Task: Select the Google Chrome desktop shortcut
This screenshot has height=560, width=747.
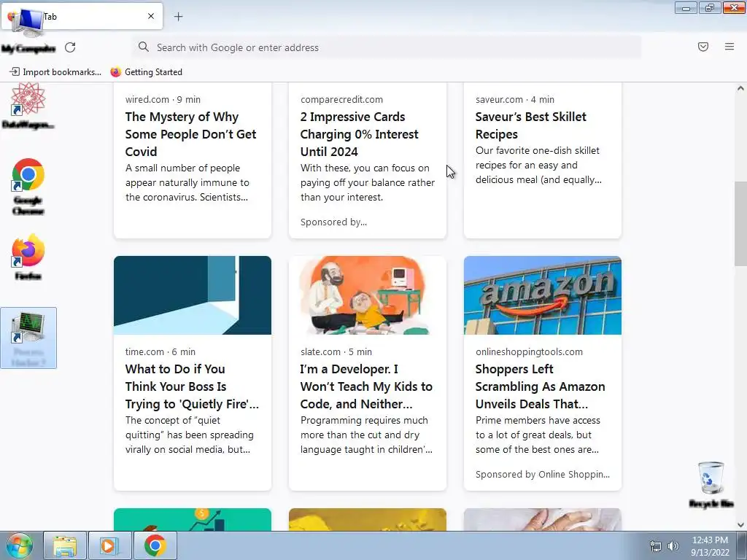Action: pyautogui.click(x=28, y=187)
